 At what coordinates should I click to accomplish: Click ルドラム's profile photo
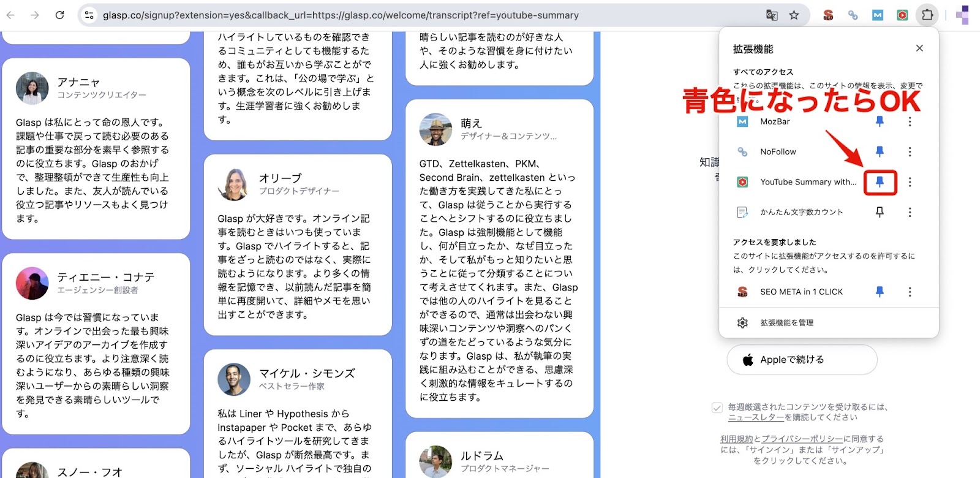(x=435, y=461)
